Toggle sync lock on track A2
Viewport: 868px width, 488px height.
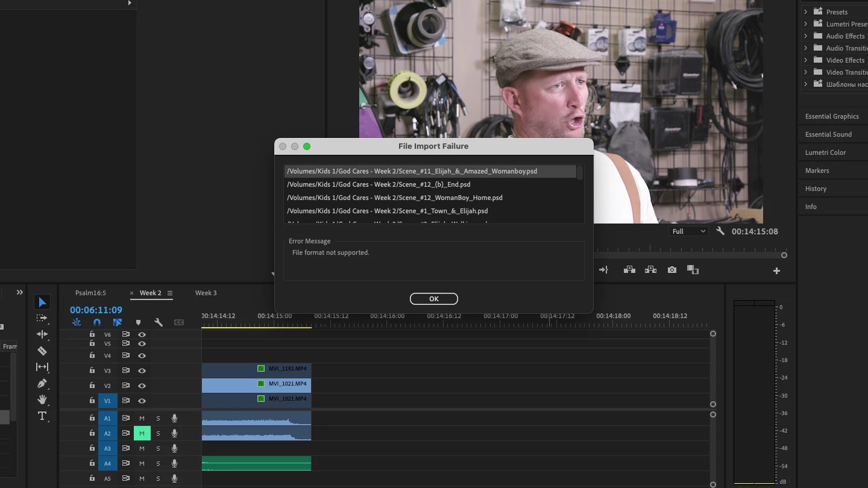tap(126, 433)
